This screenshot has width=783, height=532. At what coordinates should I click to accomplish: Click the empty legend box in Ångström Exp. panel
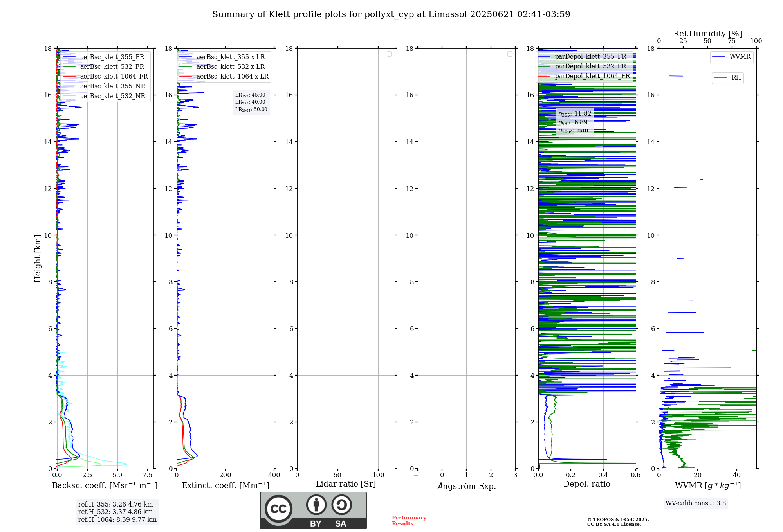tap(510, 54)
